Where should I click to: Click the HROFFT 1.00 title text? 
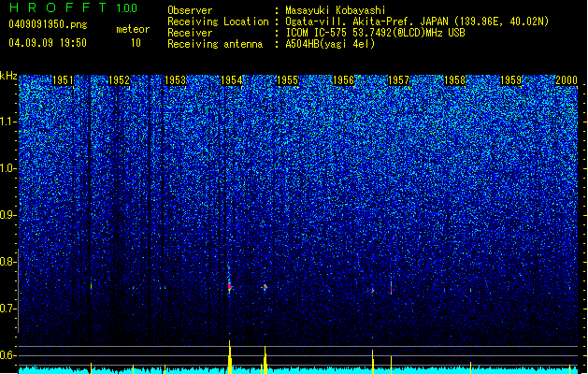point(73,7)
